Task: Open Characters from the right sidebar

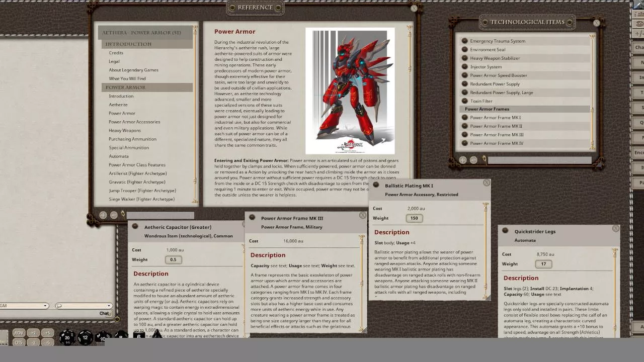Action: [x=639, y=47]
